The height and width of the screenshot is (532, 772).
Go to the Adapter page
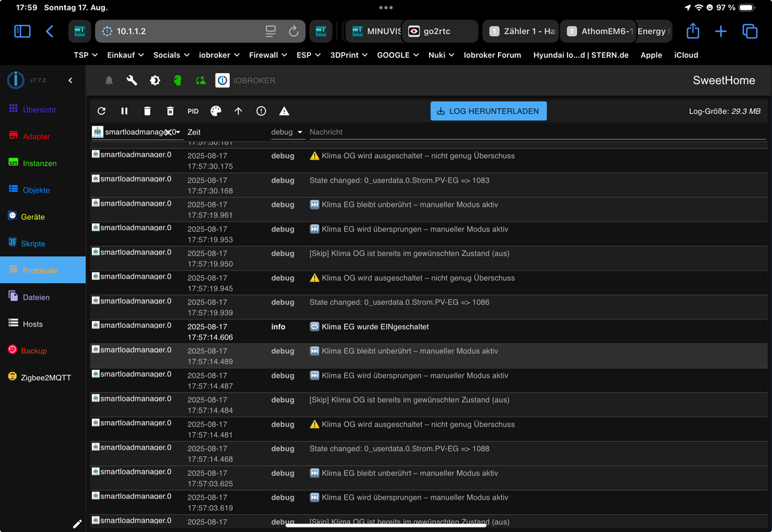pyautogui.click(x=42, y=136)
